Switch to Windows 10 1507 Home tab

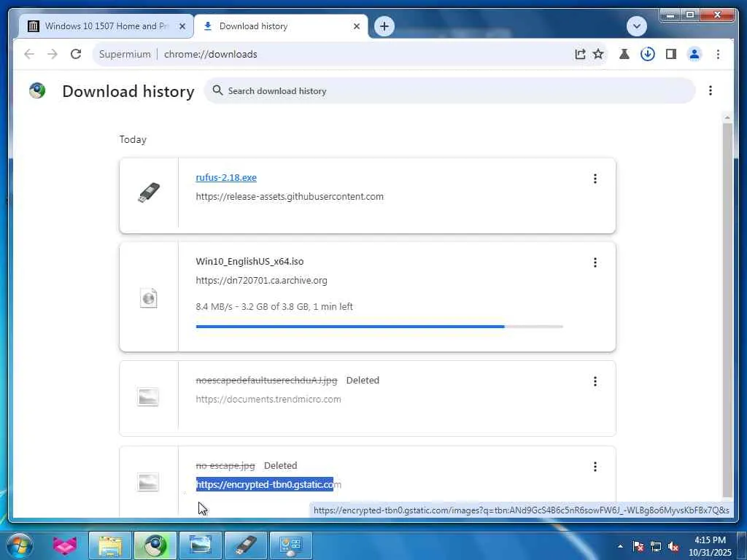click(x=106, y=26)
